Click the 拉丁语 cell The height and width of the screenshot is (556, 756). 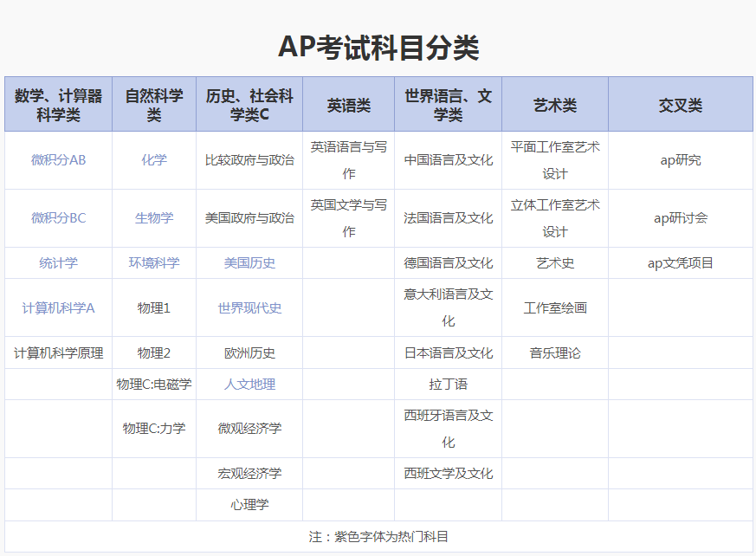(448, 385)
